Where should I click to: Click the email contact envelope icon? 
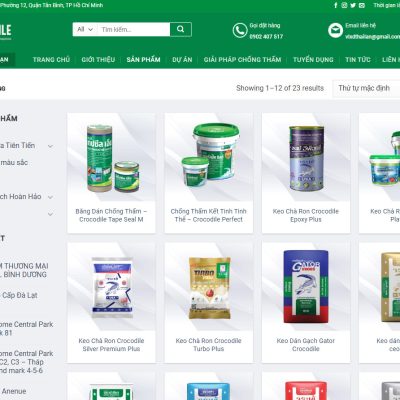coord(335,31)
